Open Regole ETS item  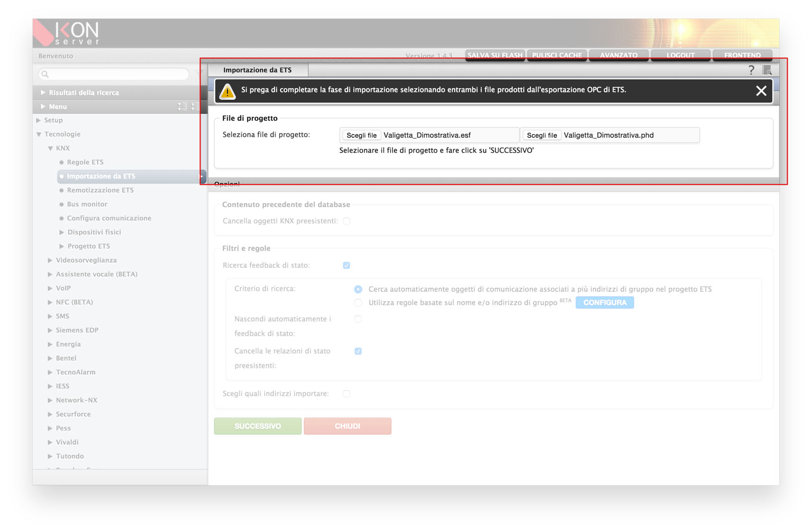tap(85, 162)
